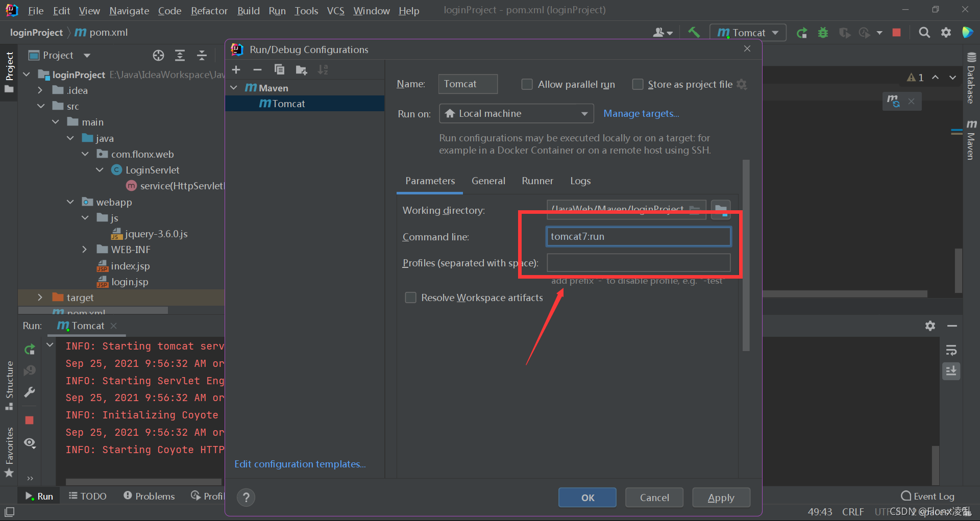Screen dimensions: 980x521
Task: Switch to the Runner tab
Action: coord(537,181)
